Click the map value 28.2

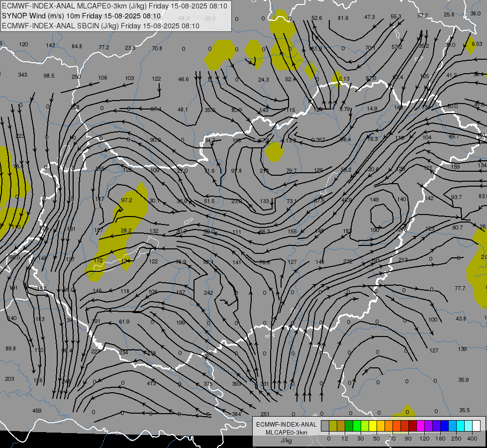click(126, 230)
